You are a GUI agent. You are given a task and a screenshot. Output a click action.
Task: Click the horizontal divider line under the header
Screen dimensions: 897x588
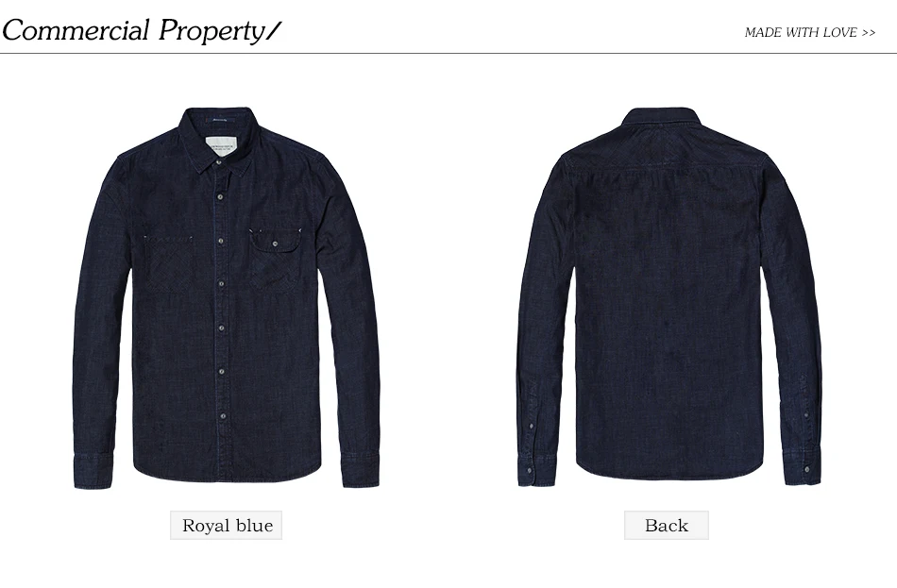pyautogui.click(x=448, y=53)
